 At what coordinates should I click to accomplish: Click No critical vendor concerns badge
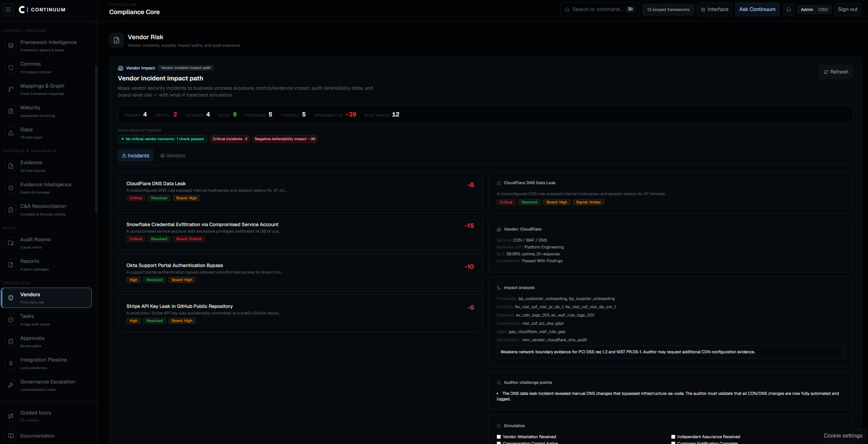(162, 139)
